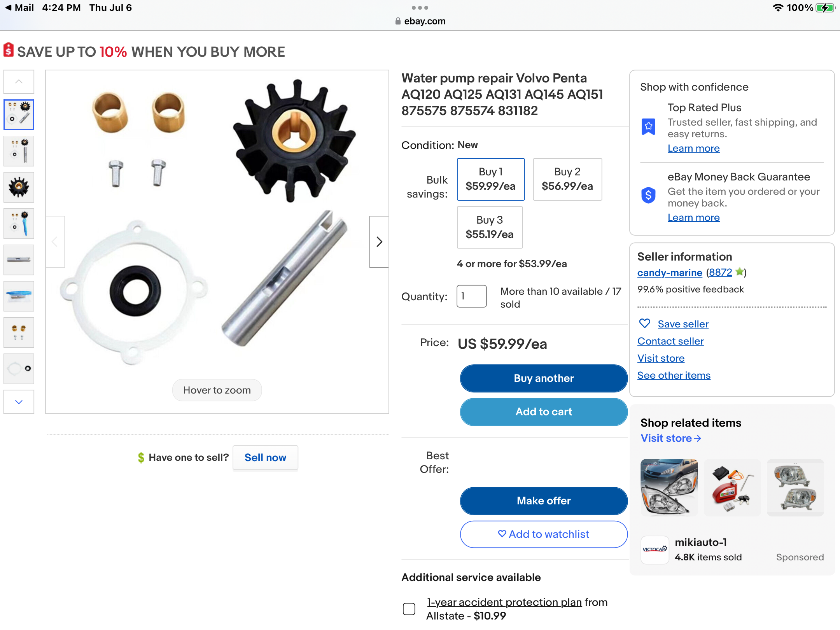This screenshot has width=840, height=630.
Task: Move thumbnail list up with chevron
Action: tap(19, 82)
